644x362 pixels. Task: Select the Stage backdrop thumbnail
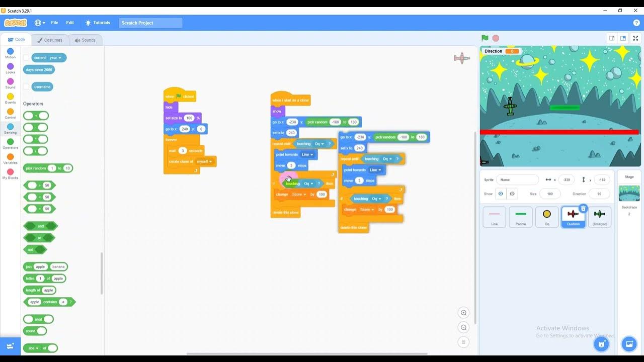(x=629, y=193)
